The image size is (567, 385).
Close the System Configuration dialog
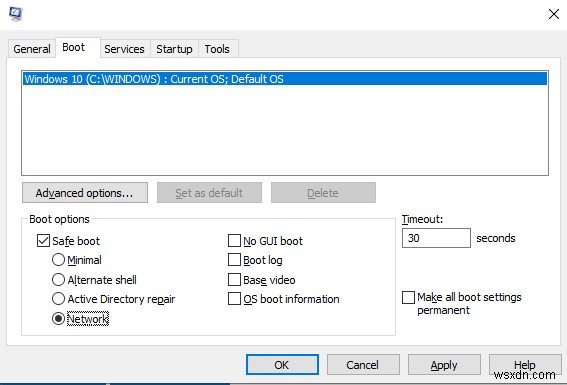pos(554,14)
